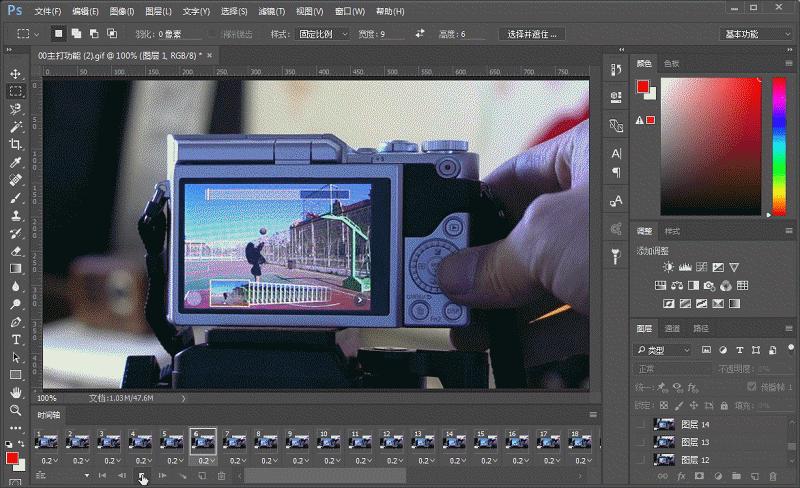Viewport: 800px width, 488px height.
Task: Toggle visibility of 图层 12
Action: pos(641,459)
